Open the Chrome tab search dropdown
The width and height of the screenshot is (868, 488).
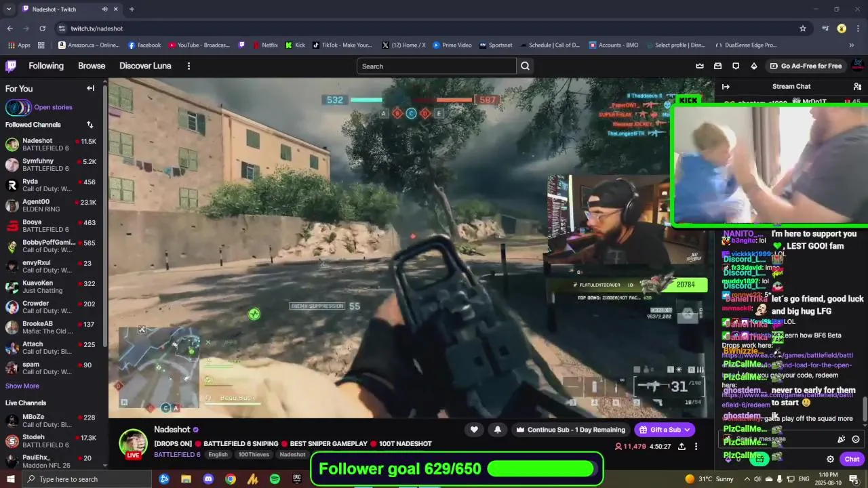click(x=9, y=9)
